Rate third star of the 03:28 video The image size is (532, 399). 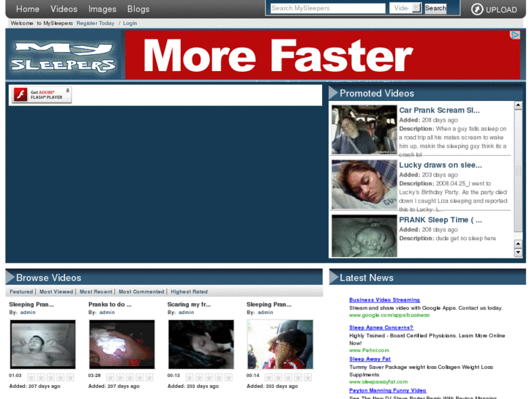tap(130, 377)
